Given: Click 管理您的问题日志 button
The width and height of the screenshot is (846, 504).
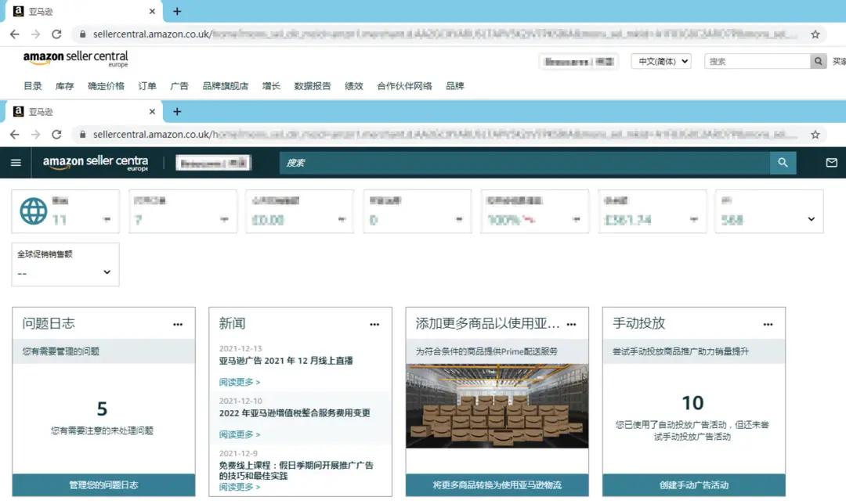Looking at the screenshot, I should coord(103,486).
